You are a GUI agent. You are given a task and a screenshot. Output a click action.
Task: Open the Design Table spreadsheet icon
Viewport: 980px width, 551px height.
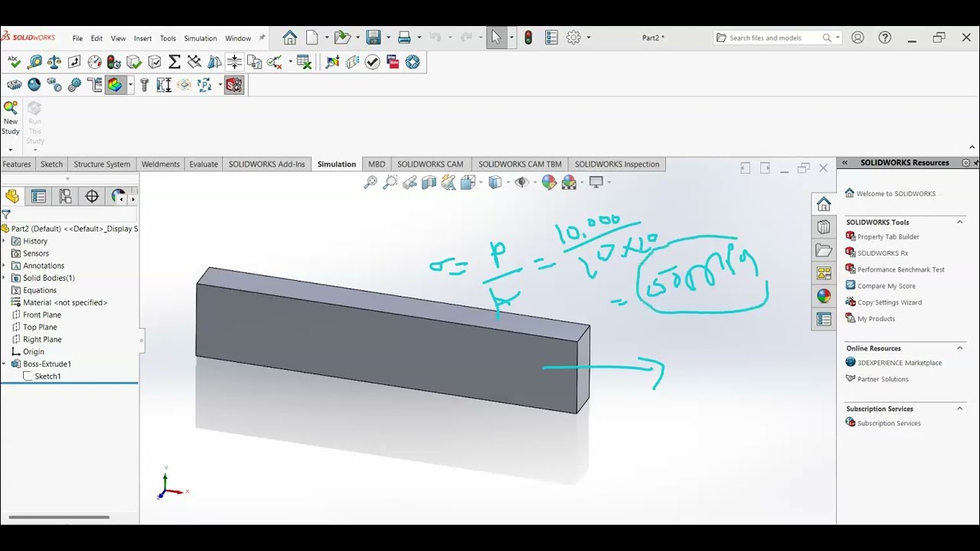click(x=304, y=62)
